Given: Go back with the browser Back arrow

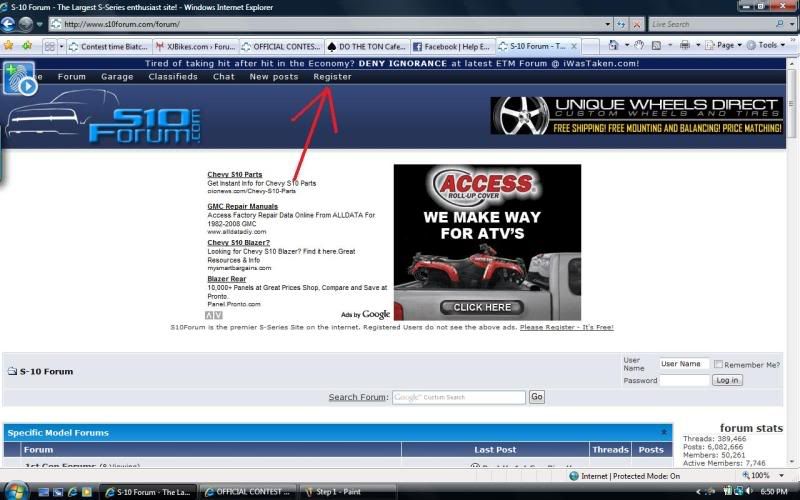Looking at the screenshot, I should click(x=8, y=24).
